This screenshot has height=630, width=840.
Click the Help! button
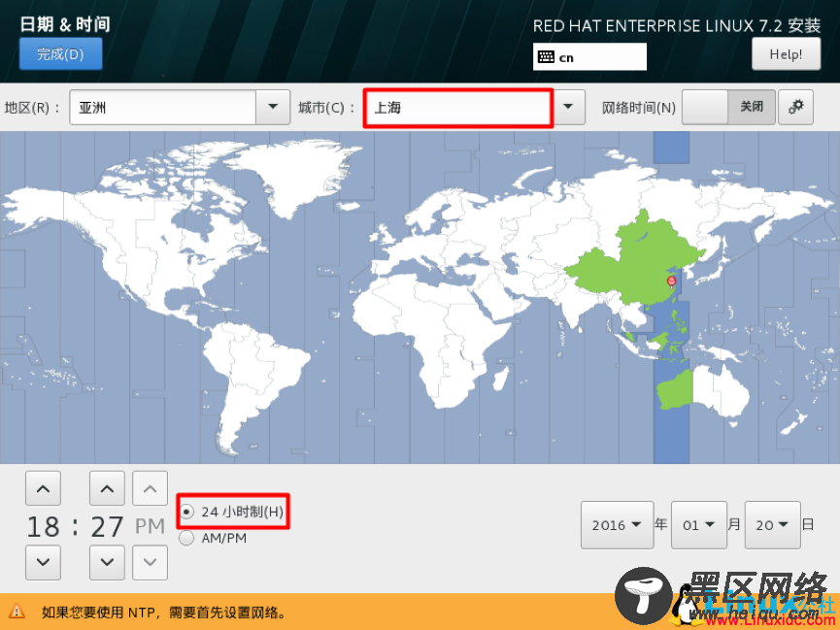786,53
